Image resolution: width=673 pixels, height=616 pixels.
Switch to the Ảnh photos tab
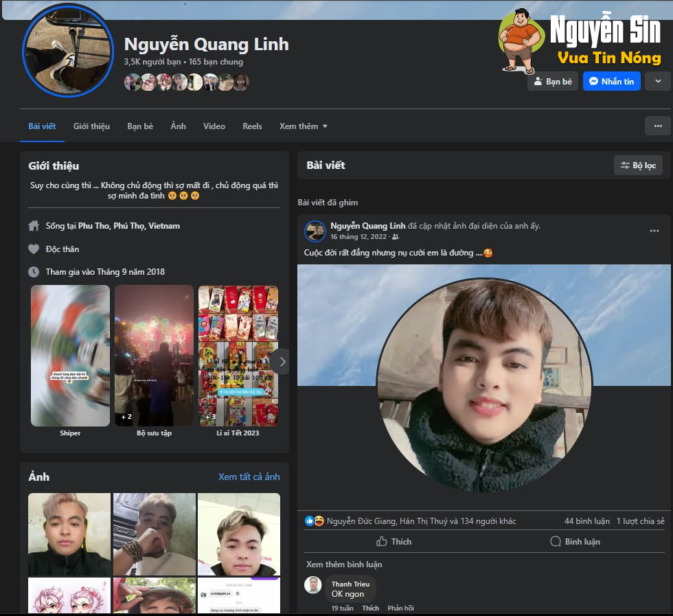(x=178, y=126)
